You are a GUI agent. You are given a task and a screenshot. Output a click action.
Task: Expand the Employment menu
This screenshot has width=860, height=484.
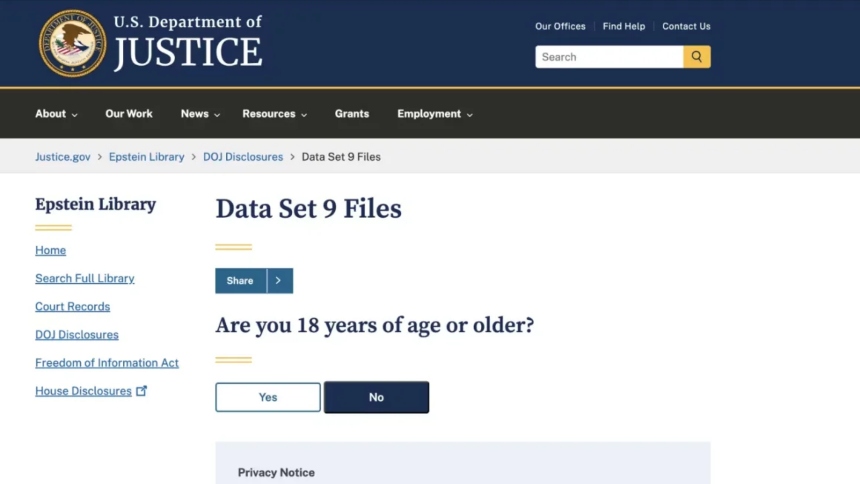tap(435, 114)
